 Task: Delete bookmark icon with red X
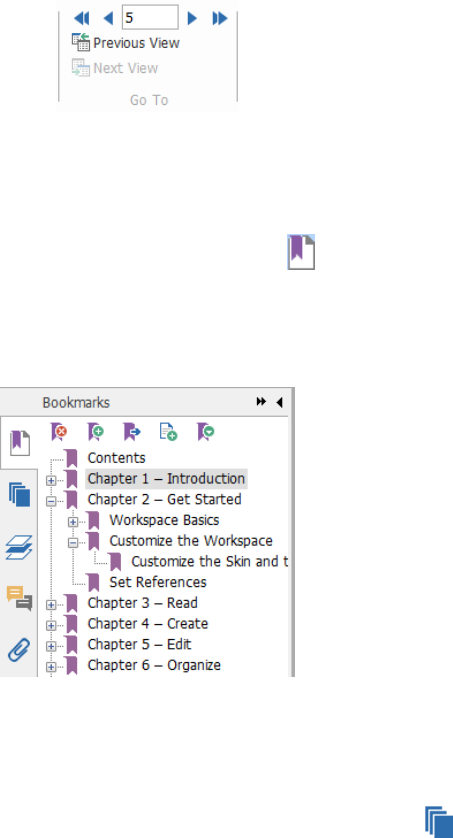click(x=59, y=431)
